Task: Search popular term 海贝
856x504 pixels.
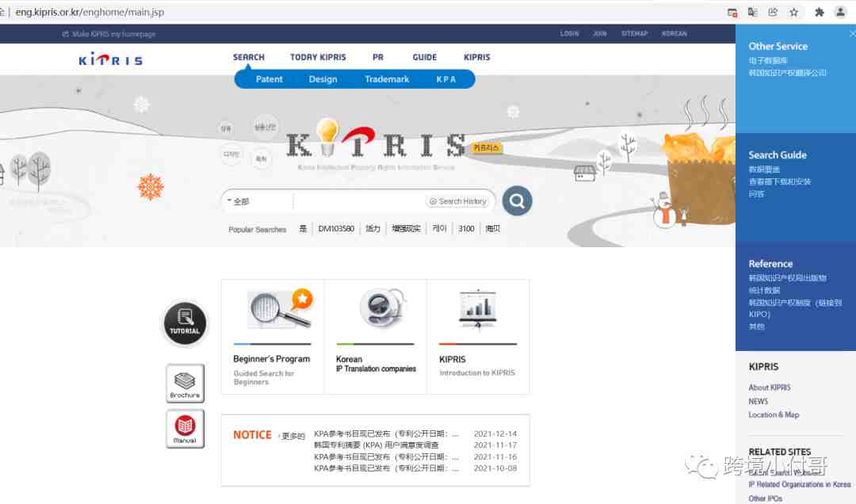Action: (x=493, y=229)
